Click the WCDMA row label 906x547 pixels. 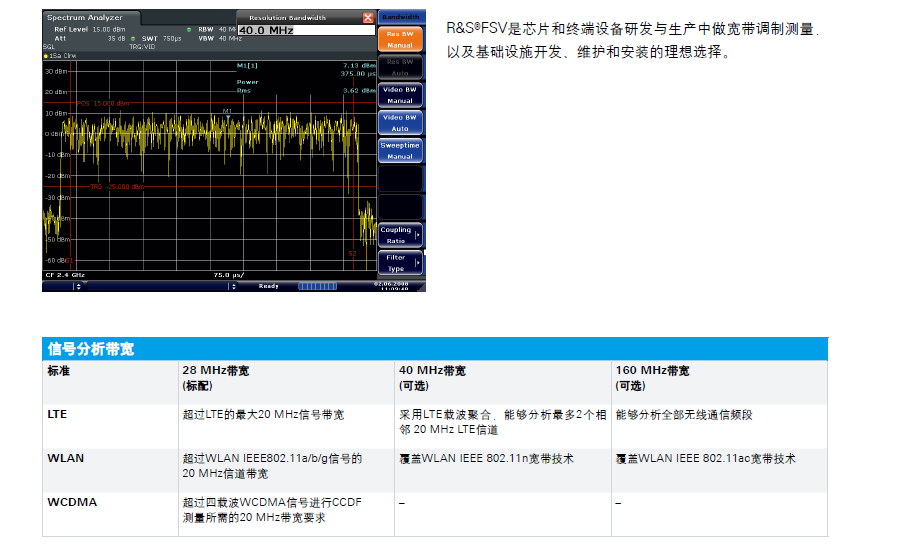click(x=72, y=502)
